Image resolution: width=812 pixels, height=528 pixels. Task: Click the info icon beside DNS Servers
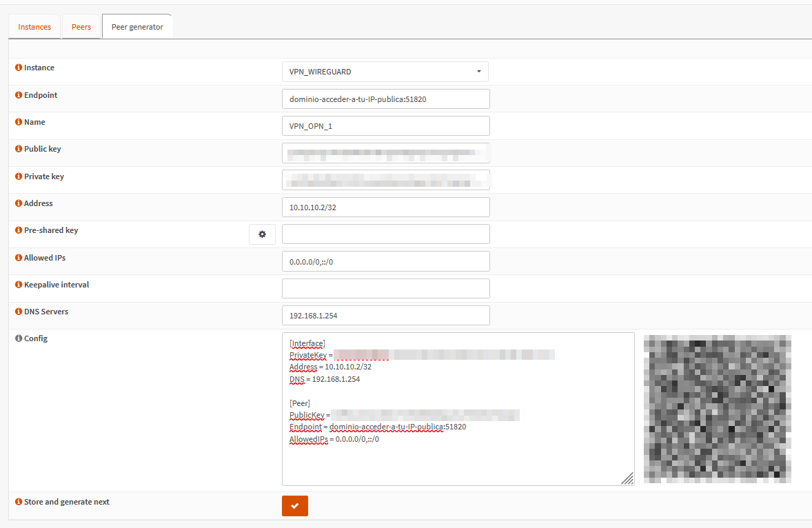pos(19,312)
